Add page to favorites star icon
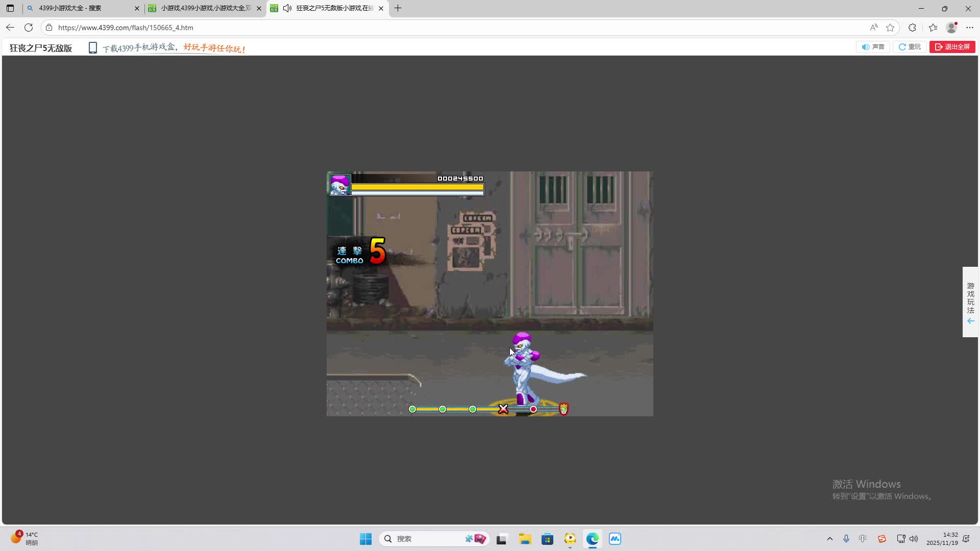 (x=890, y=28)
